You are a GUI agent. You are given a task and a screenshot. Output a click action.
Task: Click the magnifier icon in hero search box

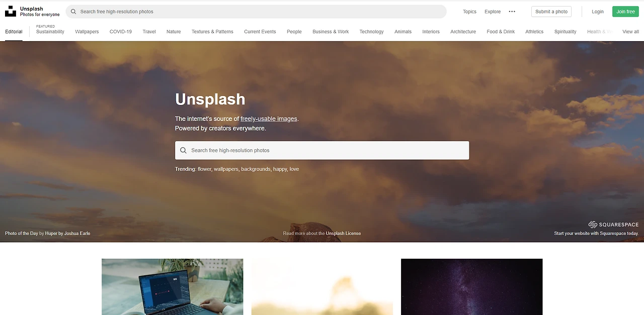click(183, 150)
